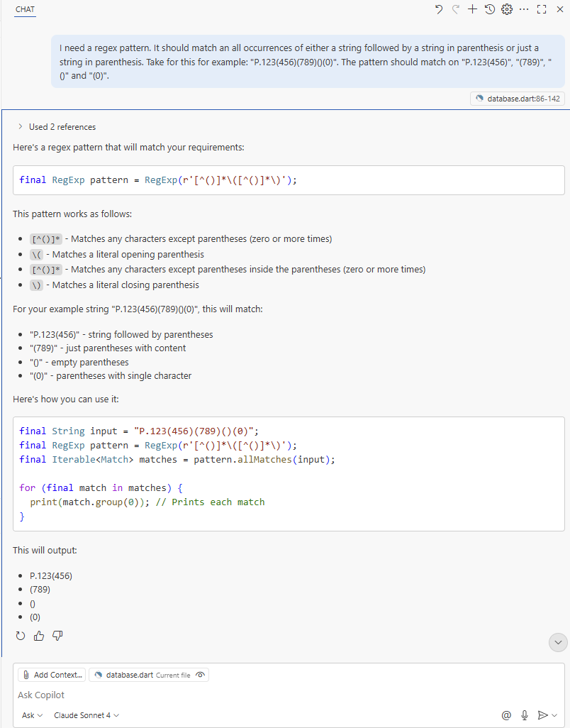This screenshot has width=570, height=728.
Task: Undo the last chat request
Action: [438, 9]
